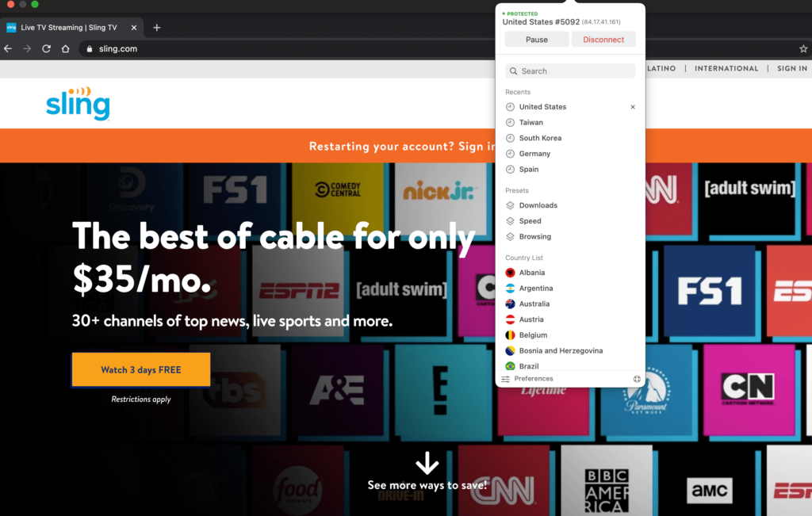Pause the VPN connection
This screenshot has height=516, width=812.
pyautogui.click(x=537, y=40)
